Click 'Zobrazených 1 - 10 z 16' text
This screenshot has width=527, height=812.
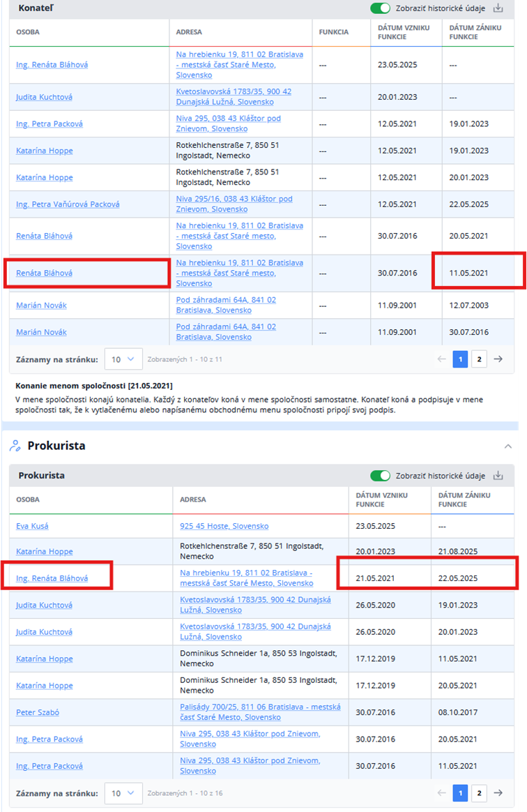(x=185, y=793)
